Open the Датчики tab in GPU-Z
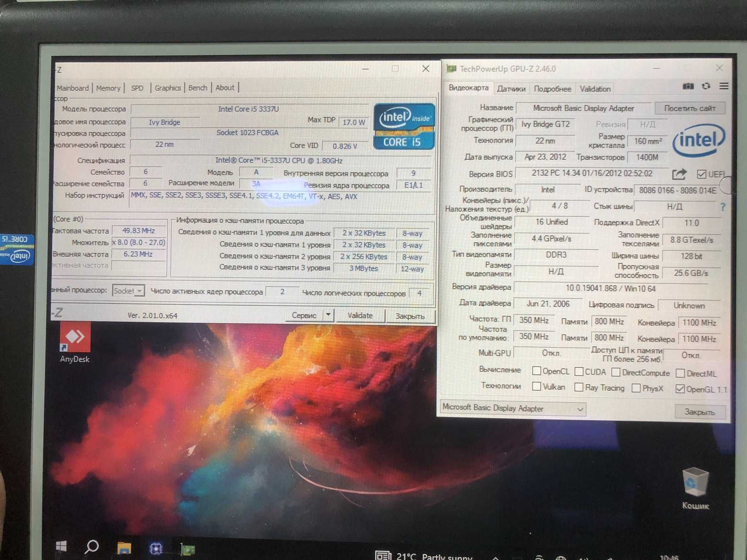This screenshot has width=747, height=560. pos(511,89)
